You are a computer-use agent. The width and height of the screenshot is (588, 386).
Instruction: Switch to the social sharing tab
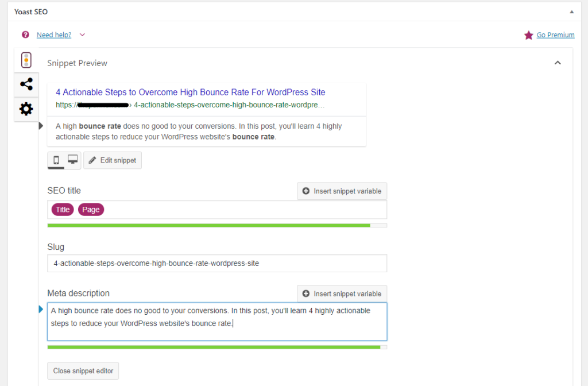point(26,84)
